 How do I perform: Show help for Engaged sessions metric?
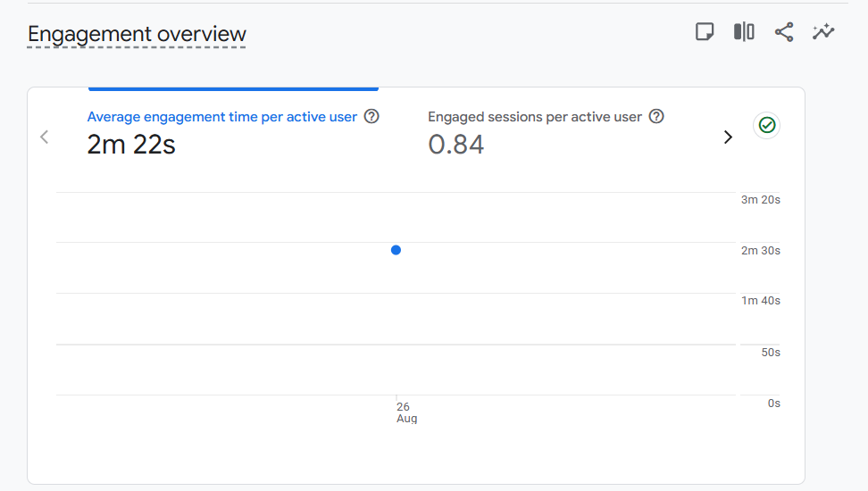656,117
